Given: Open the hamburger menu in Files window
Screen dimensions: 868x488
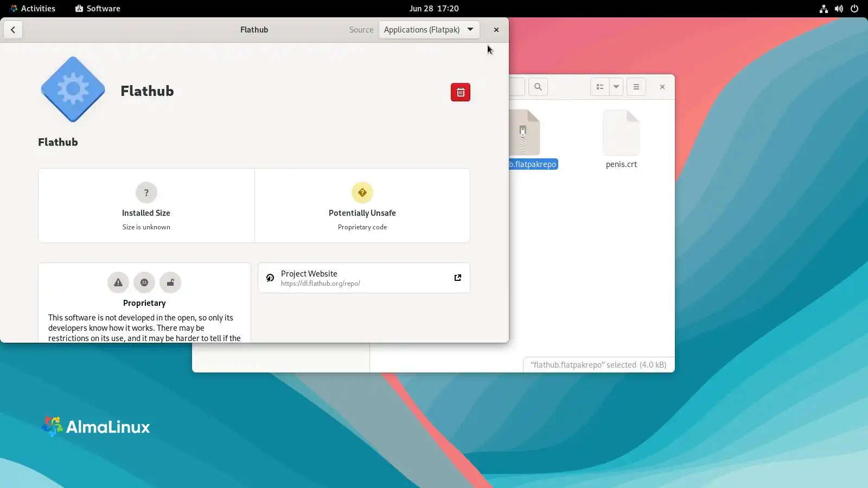Looking at the screenshot, I should (636, 87).
